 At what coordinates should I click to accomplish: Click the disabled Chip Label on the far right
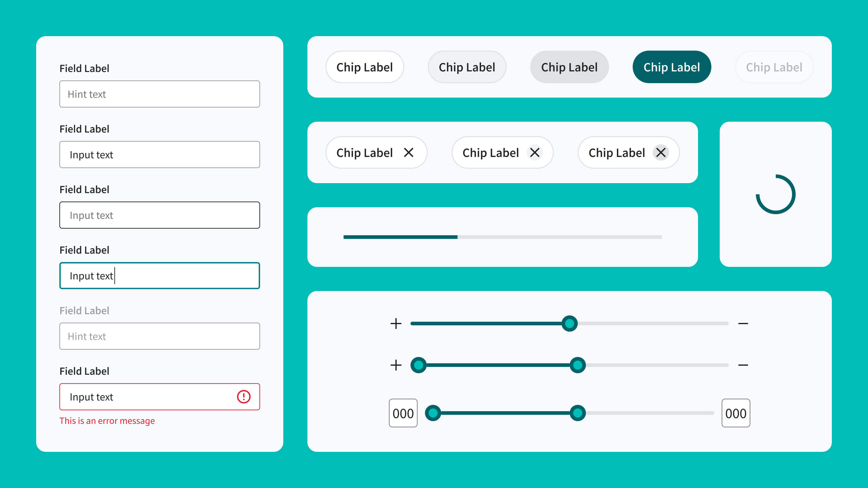[774, 67]
